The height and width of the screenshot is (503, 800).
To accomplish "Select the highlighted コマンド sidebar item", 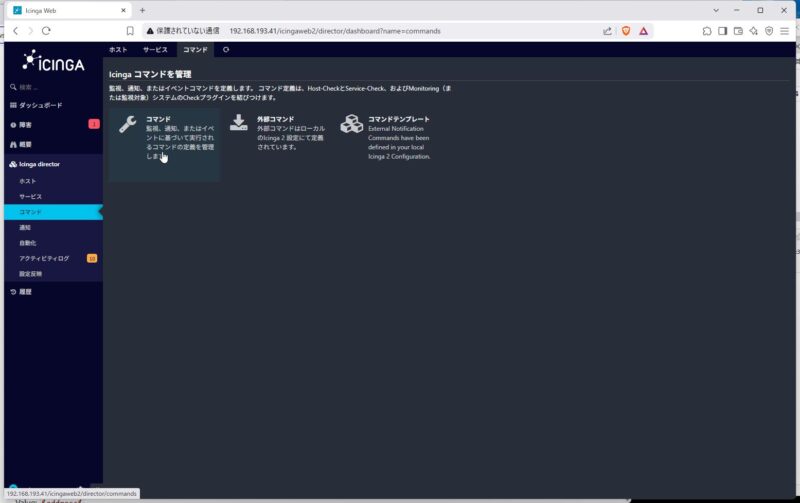I will tap(53, 212).
